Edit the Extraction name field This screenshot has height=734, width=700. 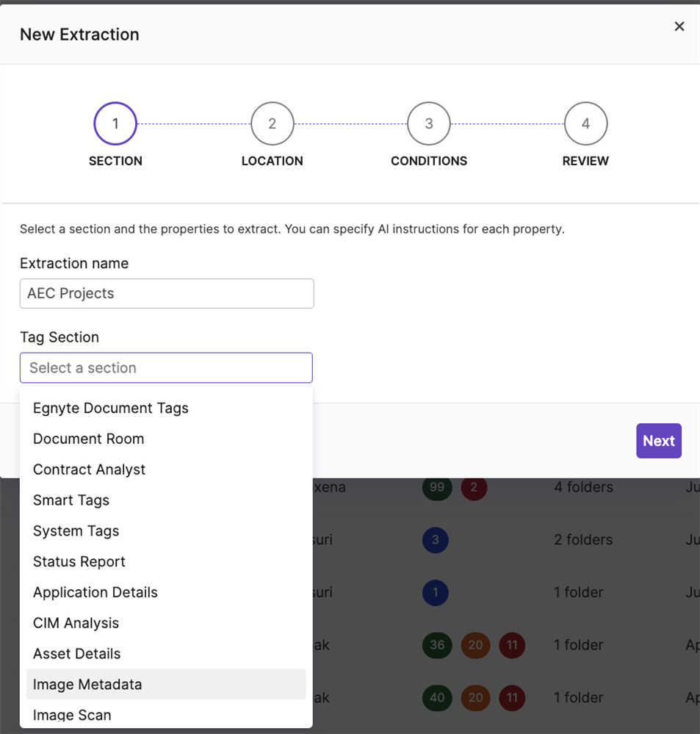coord(167,293)
